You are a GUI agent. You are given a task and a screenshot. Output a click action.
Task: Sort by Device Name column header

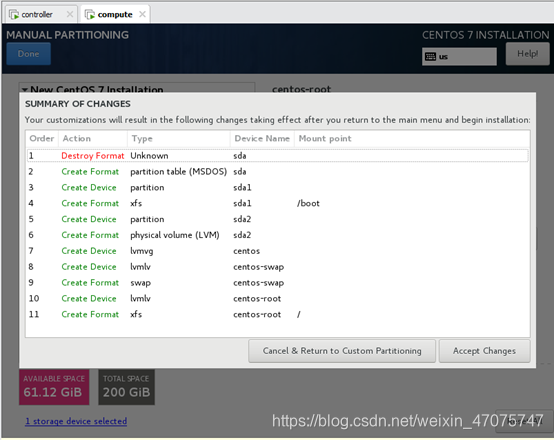click(x=262, y=139)
